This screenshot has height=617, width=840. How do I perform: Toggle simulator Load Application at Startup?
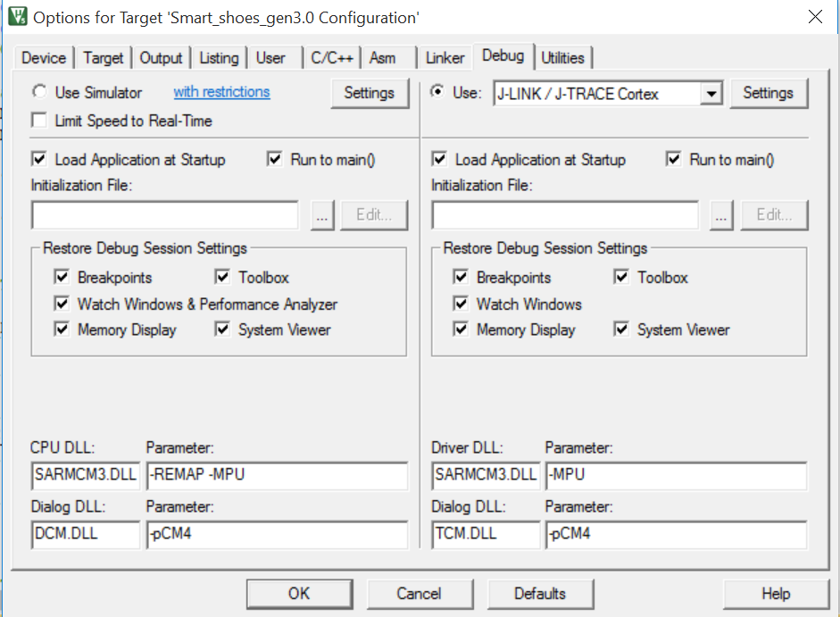click(x=39, y=159)
